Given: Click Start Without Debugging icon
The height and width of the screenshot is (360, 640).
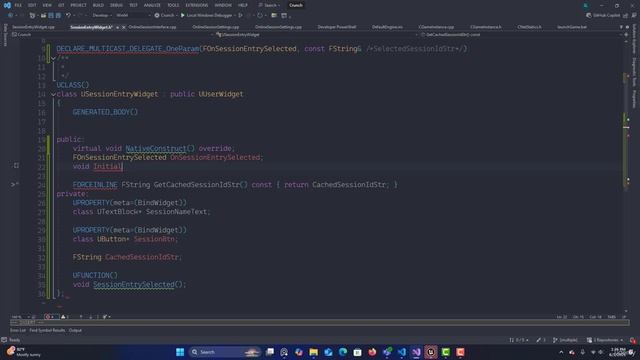Looking at the screenshot, I should pyautogui.click(x=240, y=16).
